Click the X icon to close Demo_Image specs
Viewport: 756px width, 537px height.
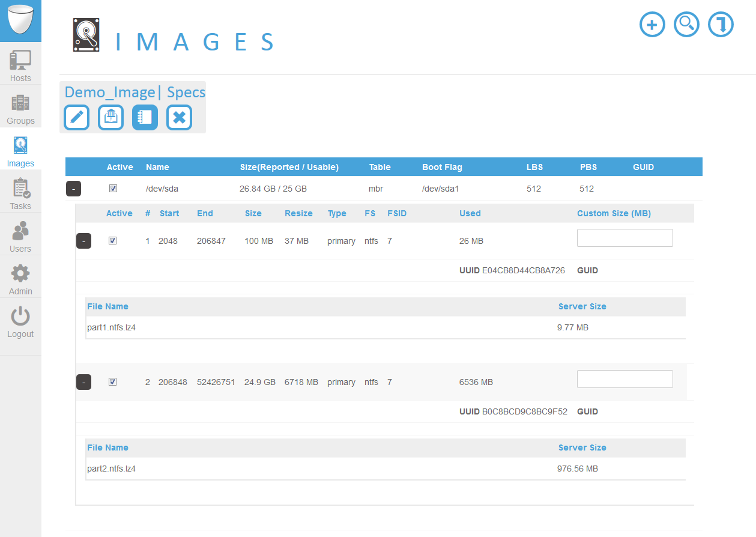pos(179,117)
